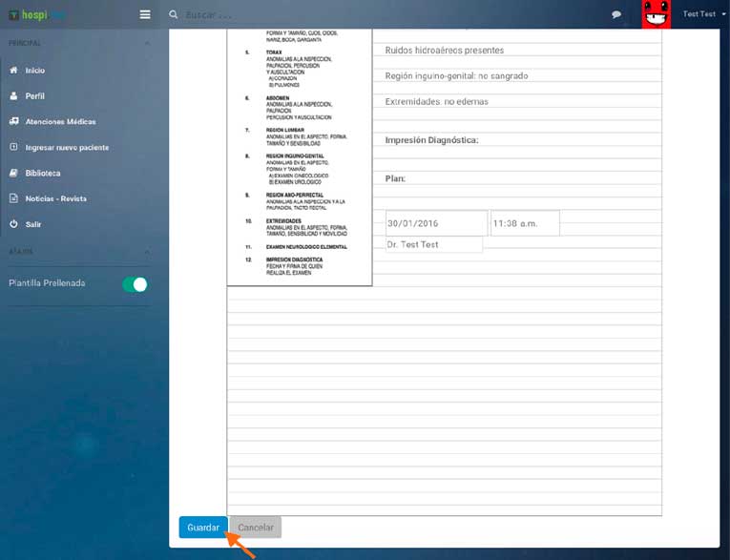
Task: Click the Cancelar button
Action: click(256, 528)
